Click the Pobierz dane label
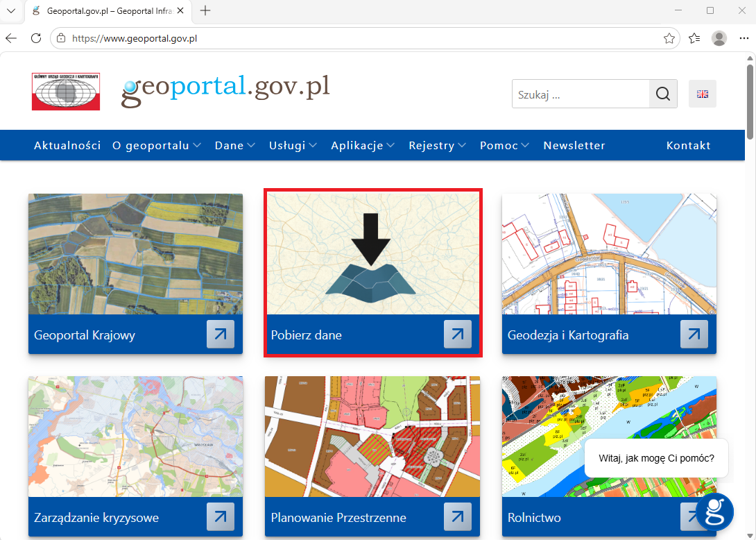756x540 pixels. pyautogui.click(x=306, y=335)
